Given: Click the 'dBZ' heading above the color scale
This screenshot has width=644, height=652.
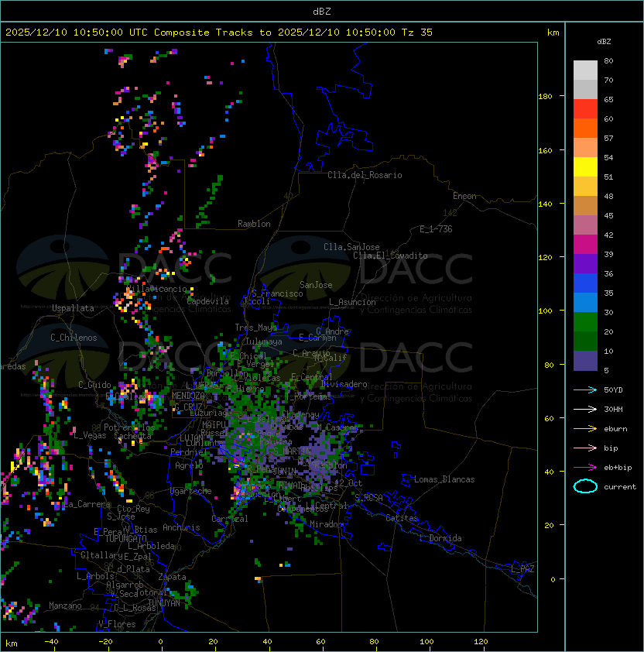Looking at the screenshot, I should 604,42.
